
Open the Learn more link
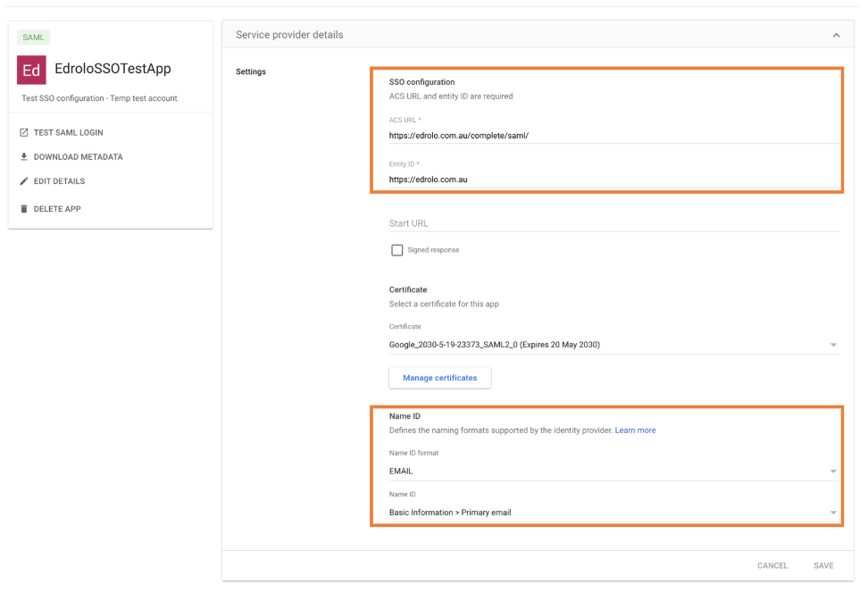tap(635, 430)
